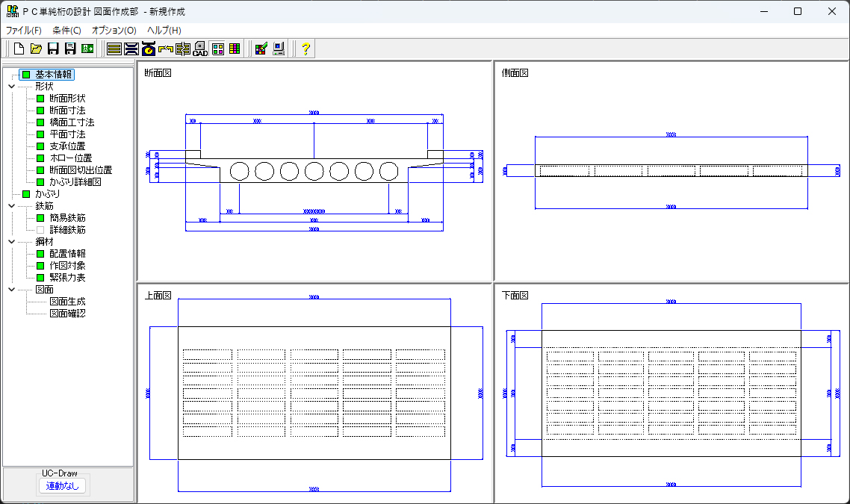Select 断面形状 in the tree

point(67,99)
